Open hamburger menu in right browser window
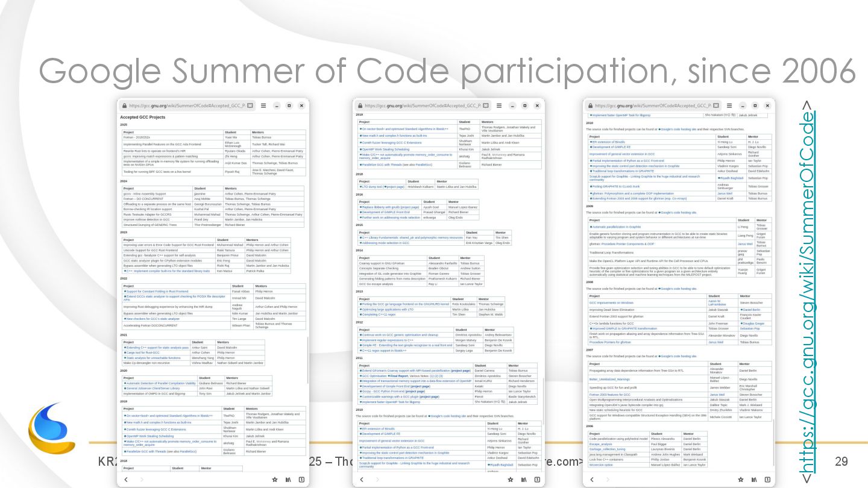Viewport: 868px width, 488px height. click(x=730, y=105)
